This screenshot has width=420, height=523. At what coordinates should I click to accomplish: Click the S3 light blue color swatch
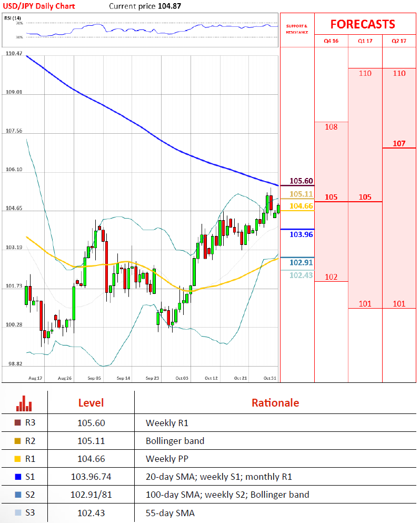click(x=18, y=512)
